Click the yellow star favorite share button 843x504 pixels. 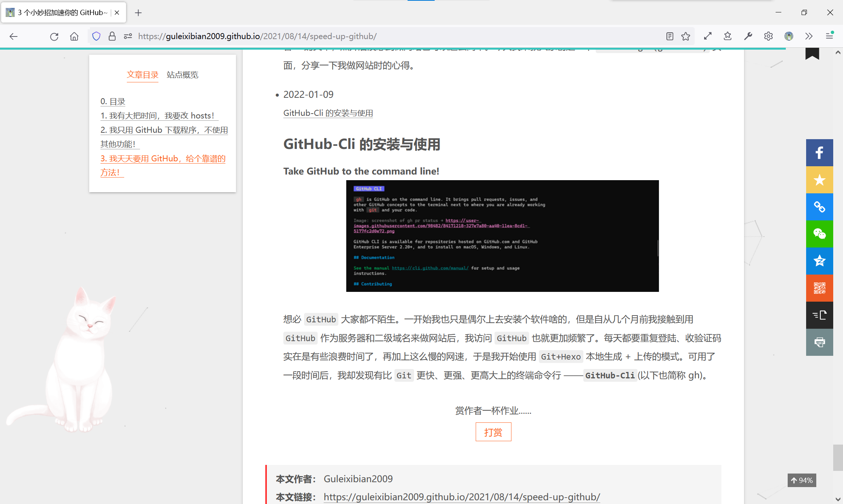point(819,180)
